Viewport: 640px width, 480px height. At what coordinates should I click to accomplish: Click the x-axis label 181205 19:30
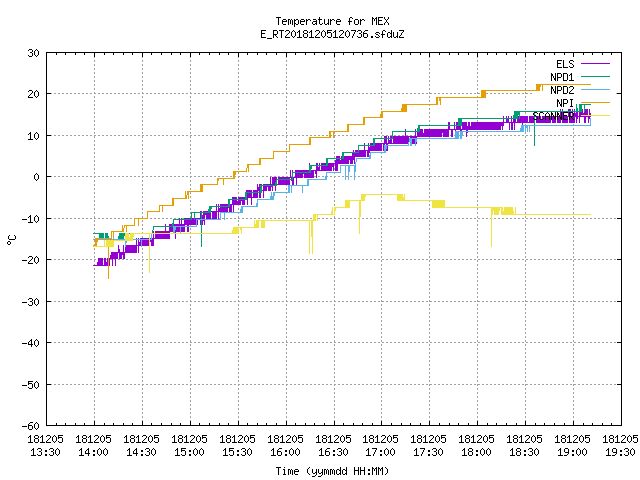[x=620, y=445]
